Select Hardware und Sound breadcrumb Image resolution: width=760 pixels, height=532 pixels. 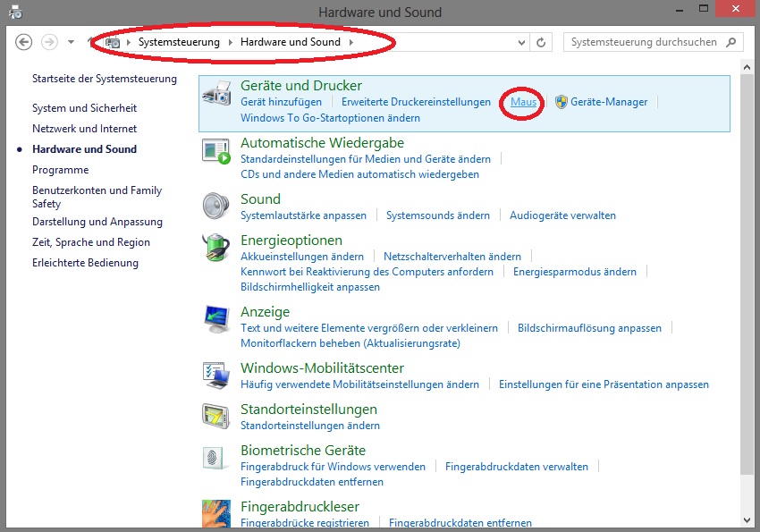(x=291, y=42)
